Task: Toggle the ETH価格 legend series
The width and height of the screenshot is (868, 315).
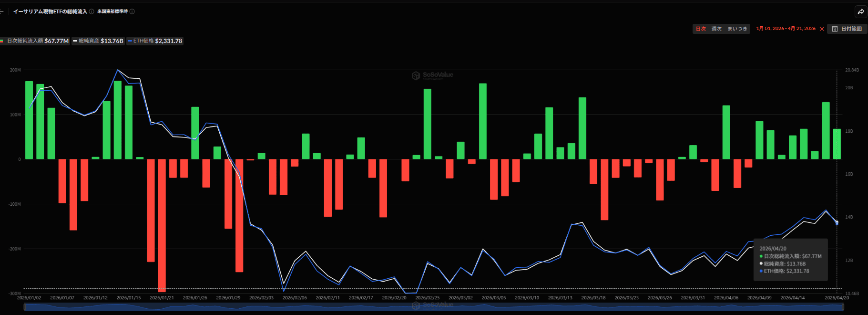Action: tap(155, 41)
